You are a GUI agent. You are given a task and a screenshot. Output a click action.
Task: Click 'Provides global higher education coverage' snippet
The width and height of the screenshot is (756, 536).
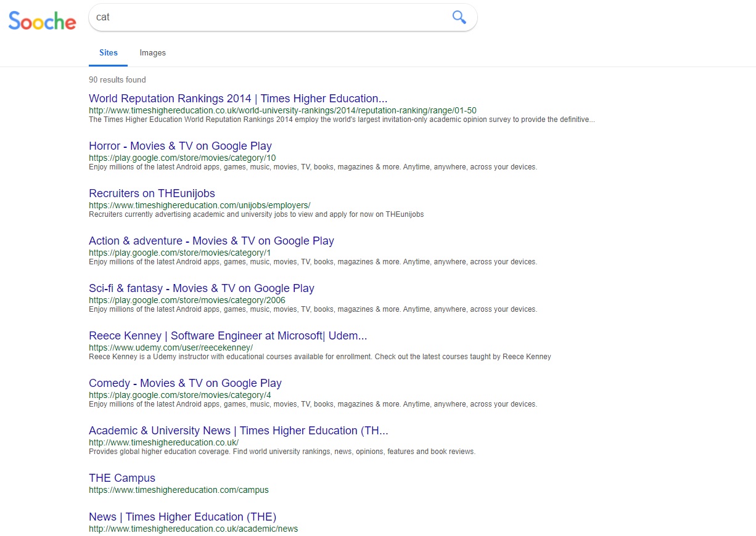[282, 452]
